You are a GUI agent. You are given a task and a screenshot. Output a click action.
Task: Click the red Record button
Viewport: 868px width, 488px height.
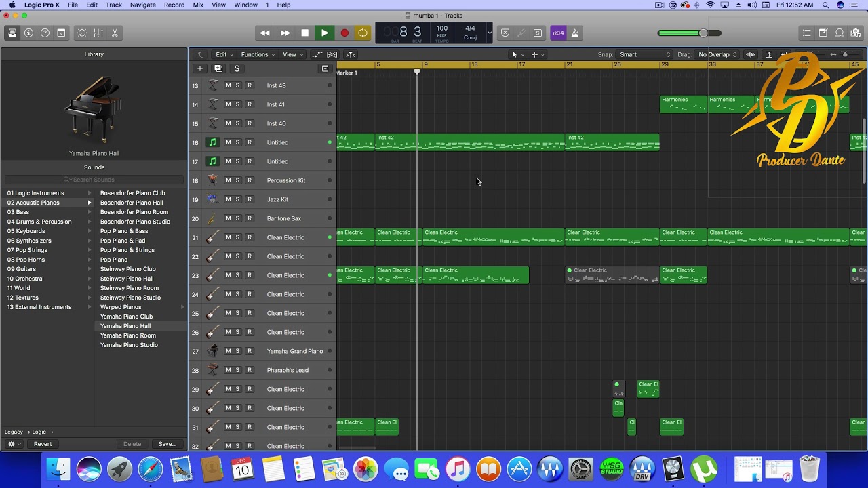pos(344,33)
